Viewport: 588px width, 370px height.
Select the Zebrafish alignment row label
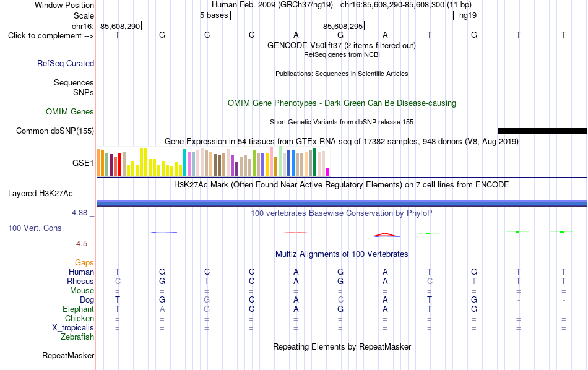pos(77,337)
